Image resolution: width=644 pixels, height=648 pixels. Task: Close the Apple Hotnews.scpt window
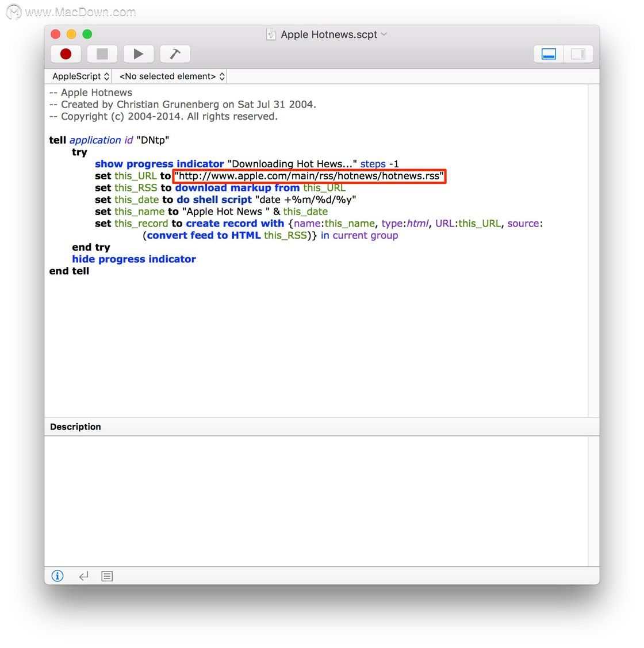pyautogui.click(x=55, y=34)
